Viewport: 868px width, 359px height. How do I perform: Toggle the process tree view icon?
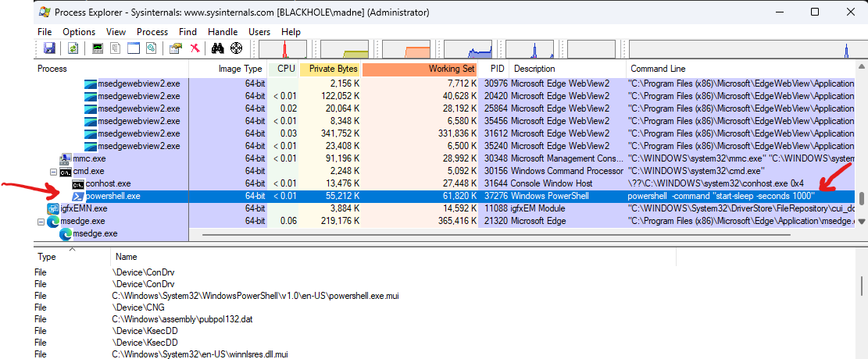[x=115, y=48]
